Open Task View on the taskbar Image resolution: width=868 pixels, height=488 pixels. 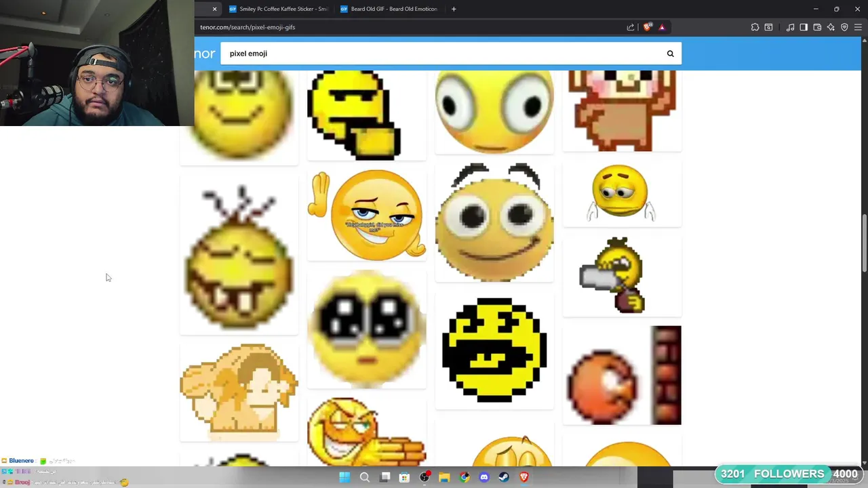pos(384,477)
